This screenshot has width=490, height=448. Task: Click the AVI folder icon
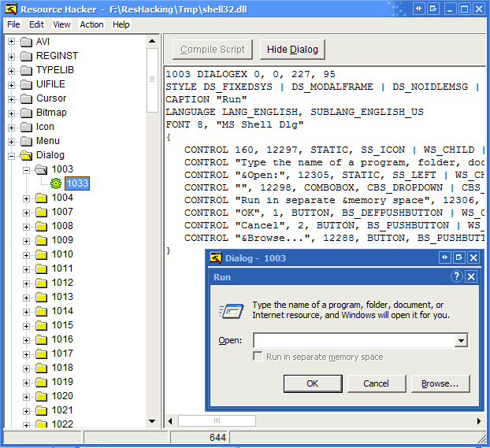pyautogui.click(x=26, y=42)
